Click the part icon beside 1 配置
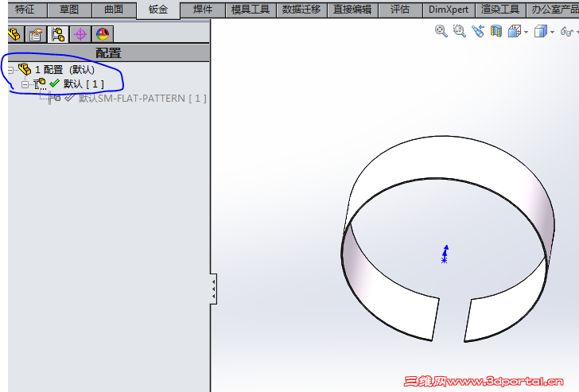 tap(25, 69)
